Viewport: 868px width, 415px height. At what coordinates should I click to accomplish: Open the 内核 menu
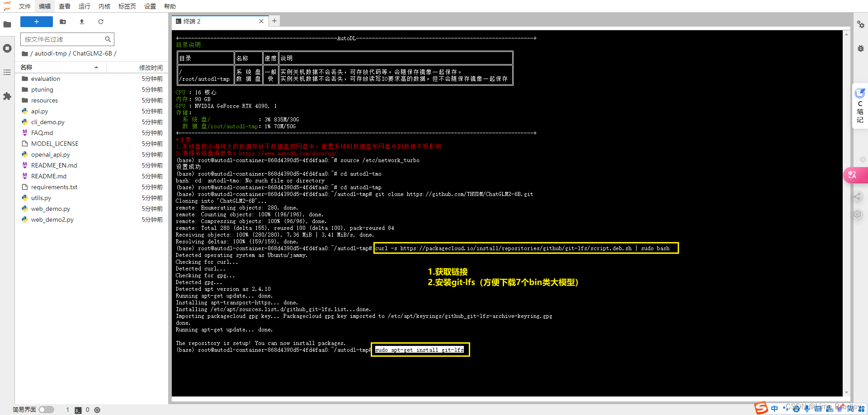click(104, 6)
